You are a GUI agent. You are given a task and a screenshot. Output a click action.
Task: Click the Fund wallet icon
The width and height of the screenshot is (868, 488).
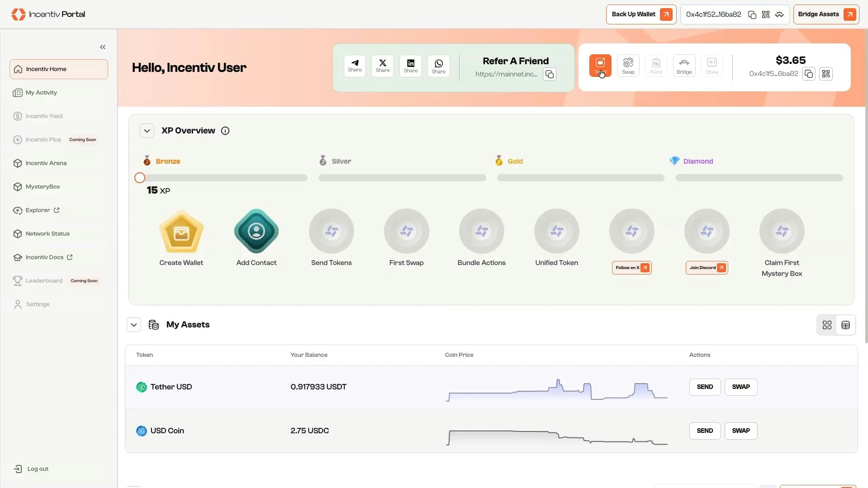click(656, 66)
